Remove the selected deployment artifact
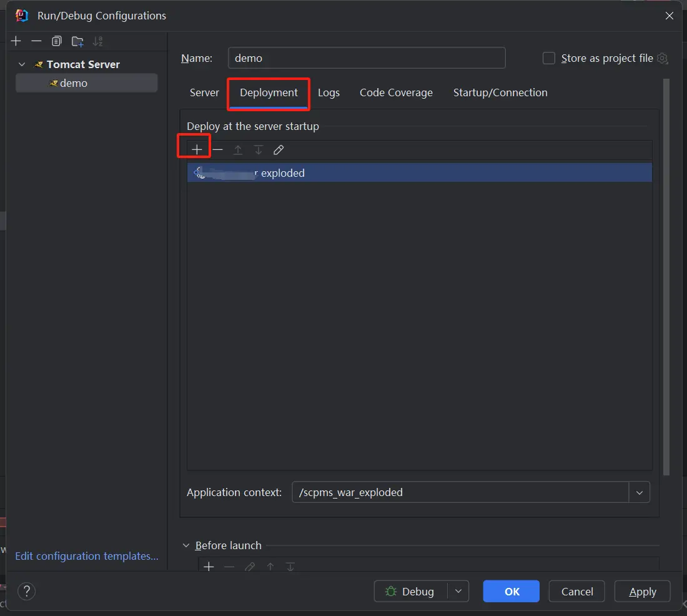Screen dimensions: 687x616 (217, 149)
